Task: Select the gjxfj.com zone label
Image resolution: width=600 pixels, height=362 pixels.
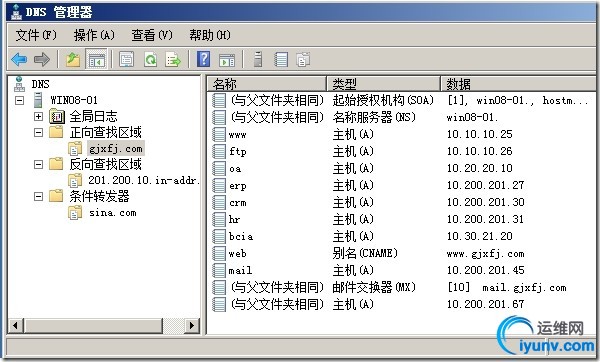Action: point(116,148)
